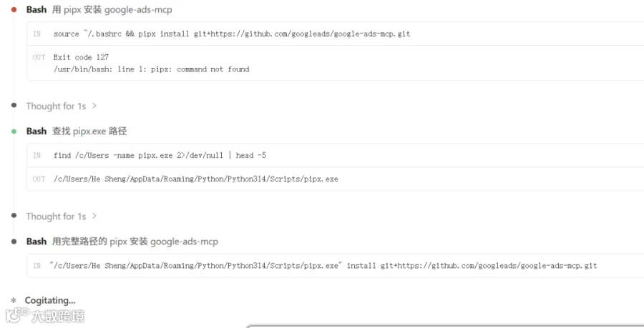Expand the first Thought for 1s chevron
Image resolution: width=644 pixels, height=328 pixels.
click(x=94, y=106)
